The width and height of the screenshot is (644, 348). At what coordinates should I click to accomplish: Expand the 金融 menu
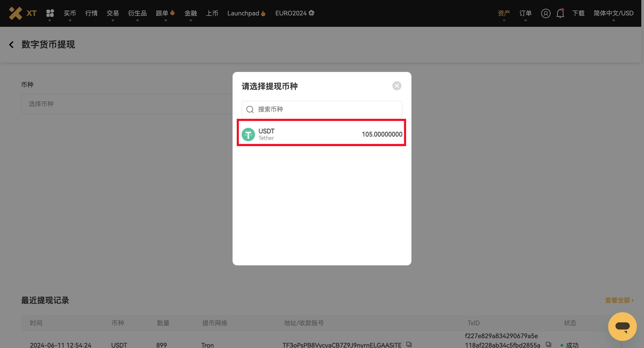point(191,13)
